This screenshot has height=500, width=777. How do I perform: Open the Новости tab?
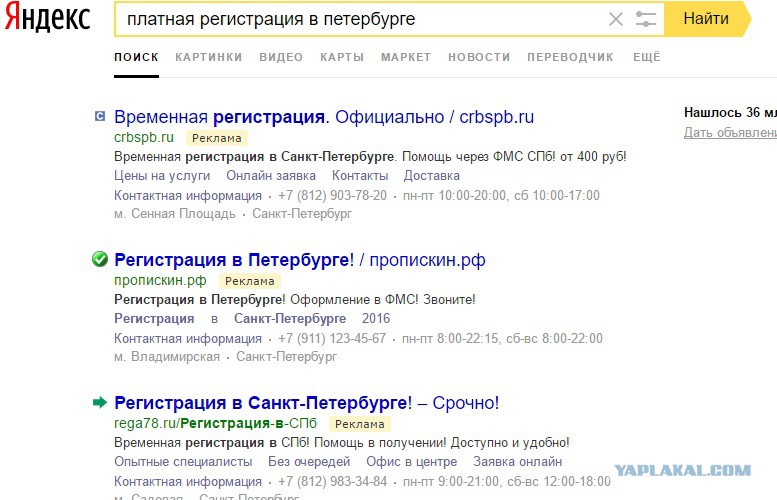tap(479, 57)
